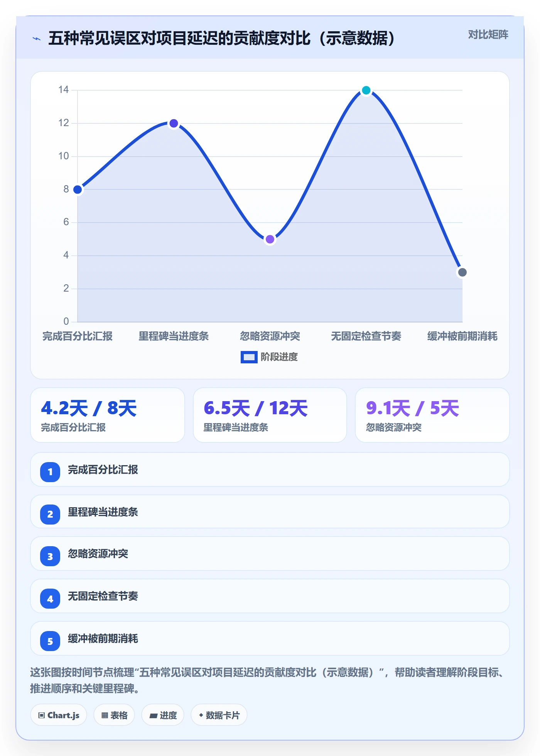
Task: Click x-axis label 无固定检查节奏
Action: point(366,336)
